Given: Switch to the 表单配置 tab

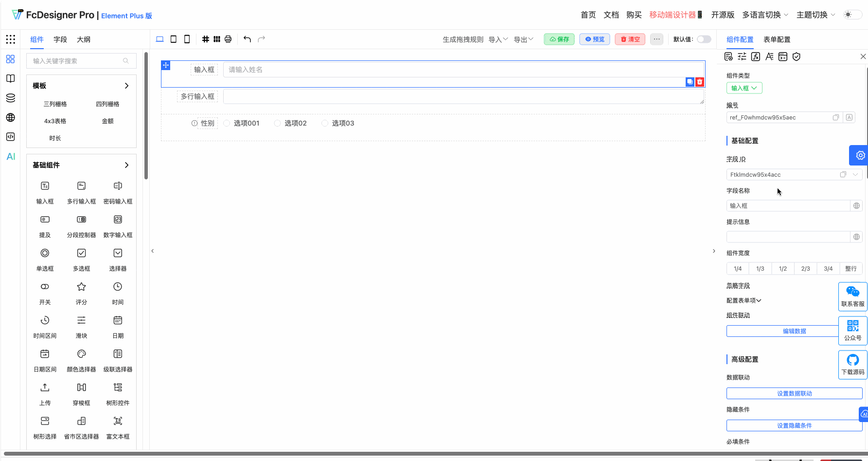Looking at the screenshot, I should click(x=776, y=39).
